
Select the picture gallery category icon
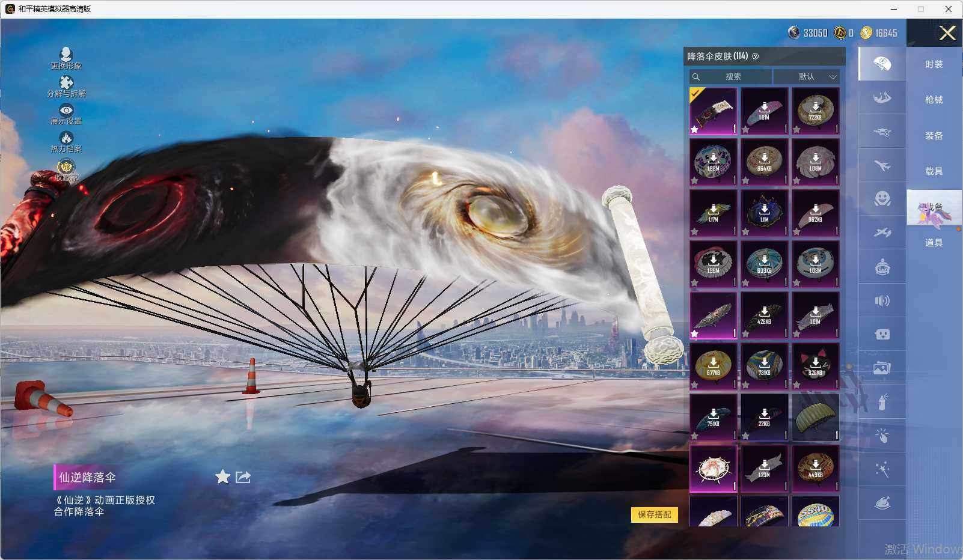[882, 368]
